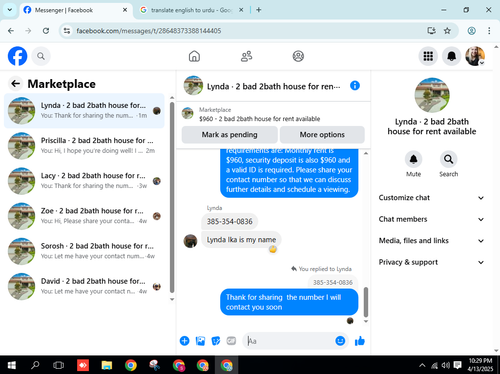Switch to translate english to urdu tab
This screenshot has height=374, width=500.
(x=192, y=10)
